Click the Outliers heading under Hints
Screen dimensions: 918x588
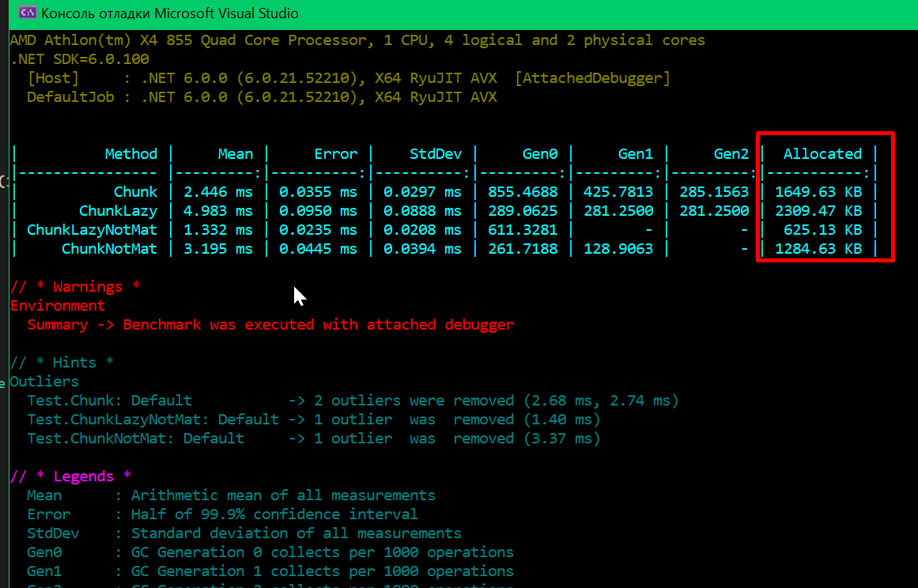pos(43,381)
